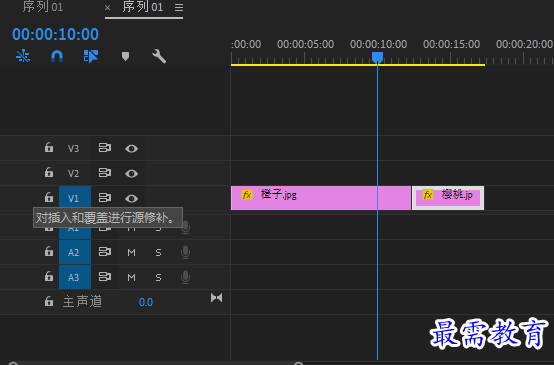Toggle the magnet snap icon
The width and height of the screenshot is (554, 365).
pyautogui.click(x=57, y=56)
